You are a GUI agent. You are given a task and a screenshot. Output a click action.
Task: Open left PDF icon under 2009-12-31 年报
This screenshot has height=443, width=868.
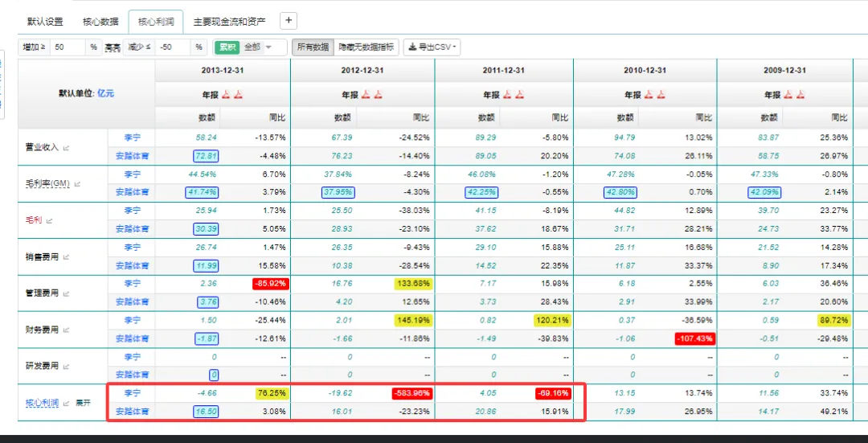pos(787,95)
